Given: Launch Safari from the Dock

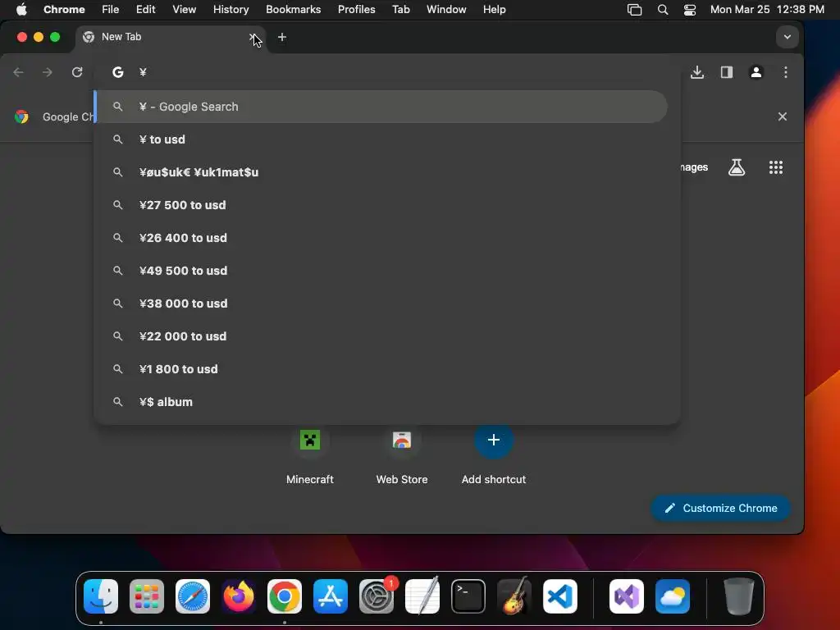Looking at the screenshot, I should [193, 596].
